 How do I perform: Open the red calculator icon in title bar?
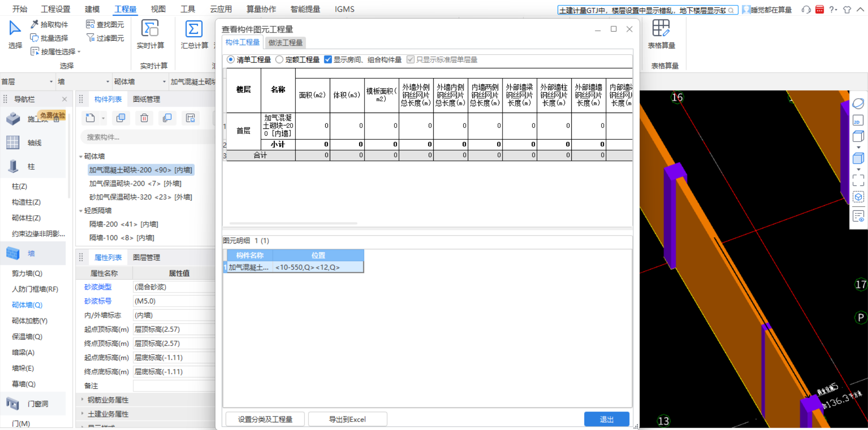pos(820,9)
